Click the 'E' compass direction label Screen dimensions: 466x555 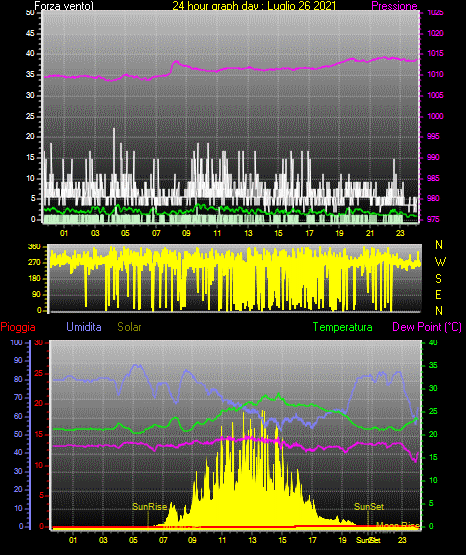coord(438,295)
